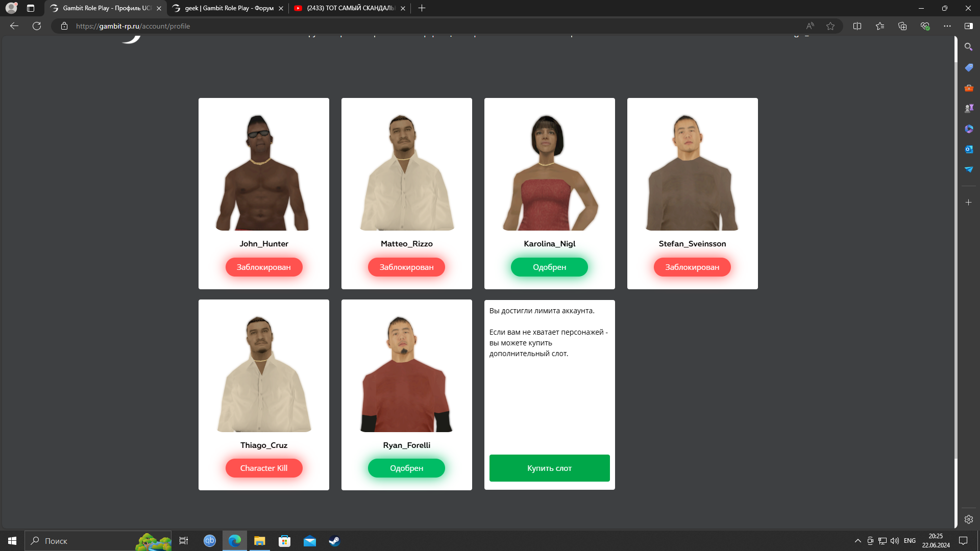Open Outlook icon in Edge sidebar

click(968, 149)
